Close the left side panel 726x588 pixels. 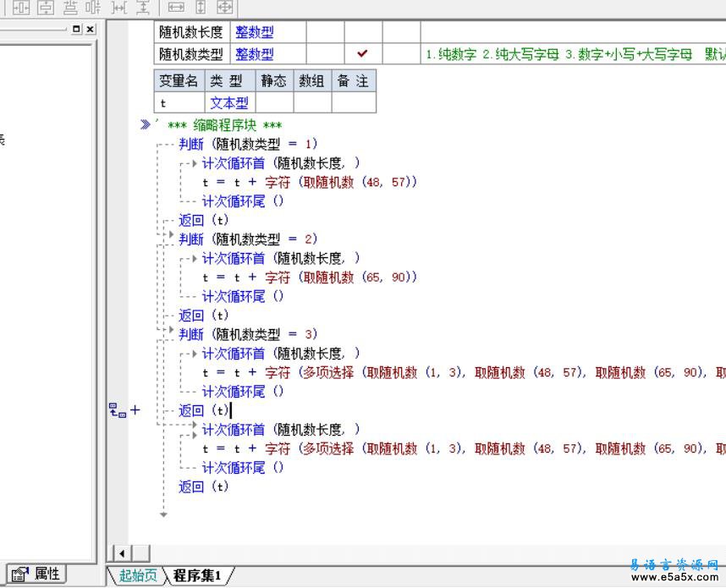(x=90, y=29)
